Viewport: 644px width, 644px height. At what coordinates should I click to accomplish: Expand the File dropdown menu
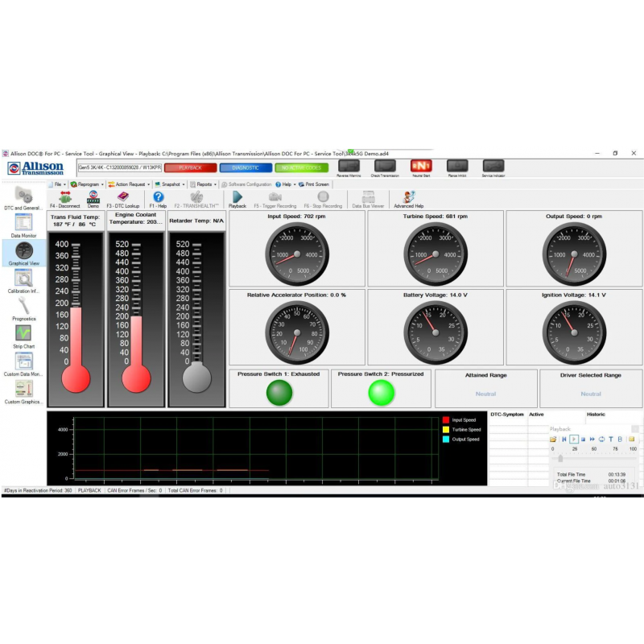(x=57, y=184)
